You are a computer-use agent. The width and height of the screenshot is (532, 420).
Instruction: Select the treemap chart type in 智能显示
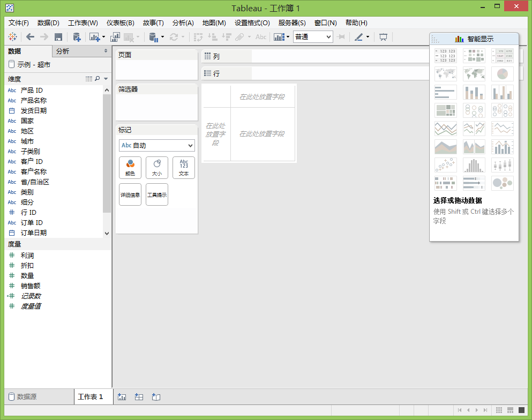click(x=446, y=110)
